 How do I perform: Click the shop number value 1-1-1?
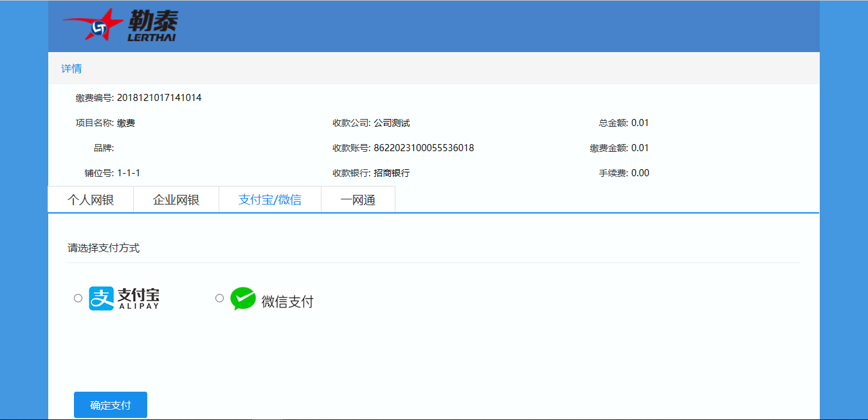tap(129, 173)
